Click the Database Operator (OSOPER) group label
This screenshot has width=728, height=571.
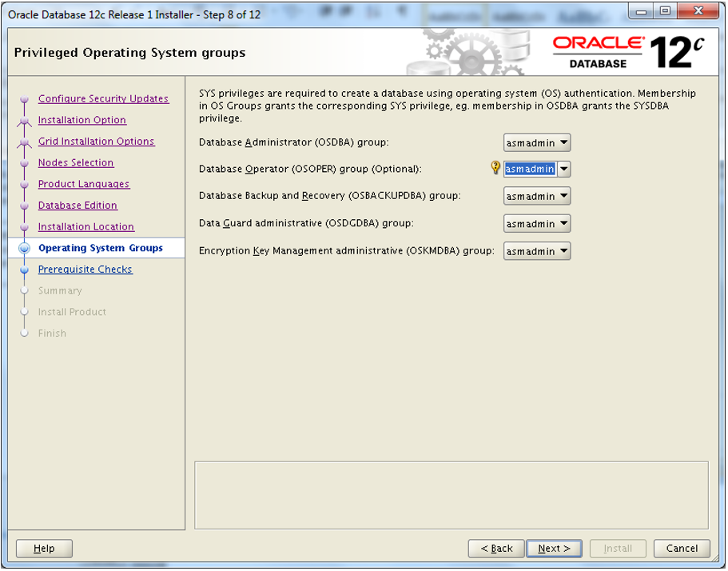point(310,169)
